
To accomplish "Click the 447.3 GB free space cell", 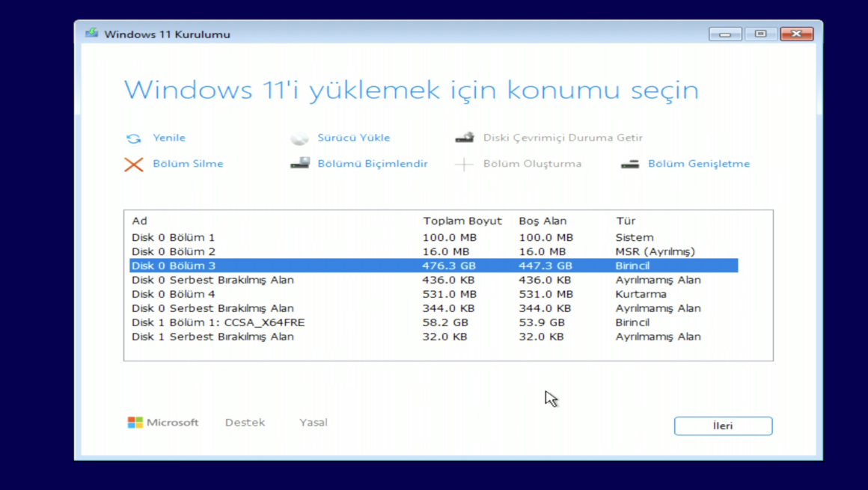I will coord(545,266).
